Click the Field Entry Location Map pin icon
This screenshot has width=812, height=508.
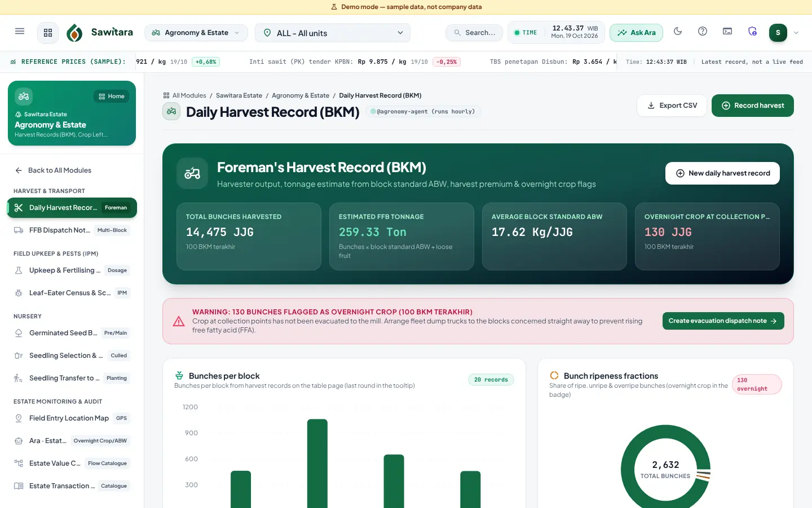pos(19,418)
